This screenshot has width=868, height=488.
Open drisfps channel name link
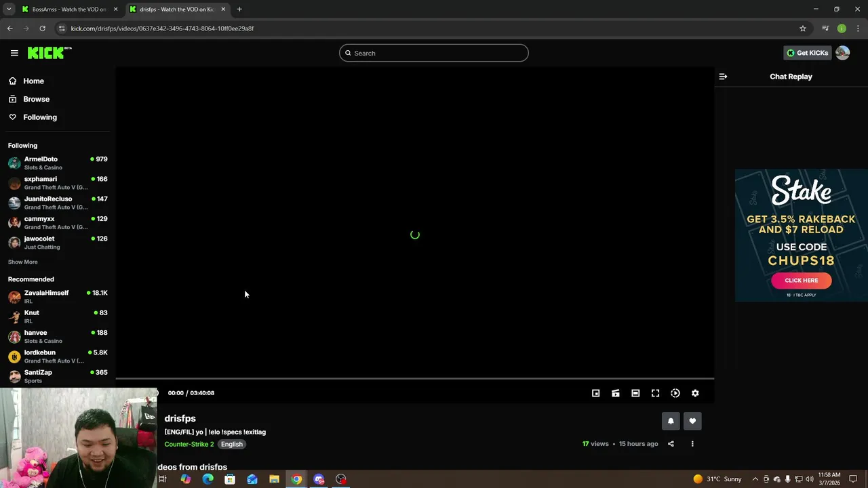click(180, 418)
